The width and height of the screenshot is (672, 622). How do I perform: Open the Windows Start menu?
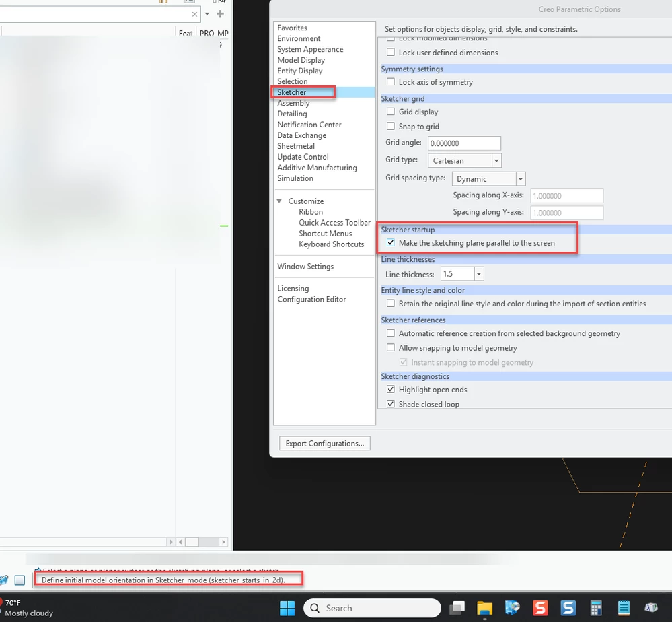(287, 608)
